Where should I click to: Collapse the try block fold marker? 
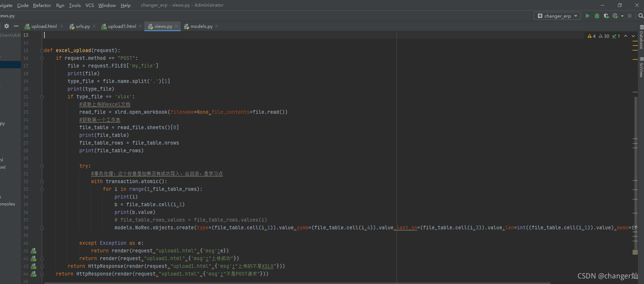pos(42,166)
